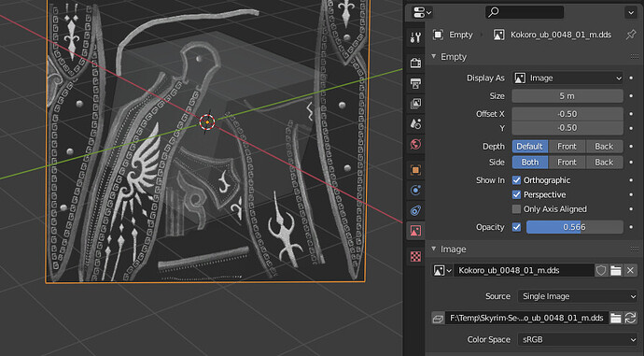Animate the Perspective property dot
This screenshot has width=644, height=356.
tap(631, 194)
